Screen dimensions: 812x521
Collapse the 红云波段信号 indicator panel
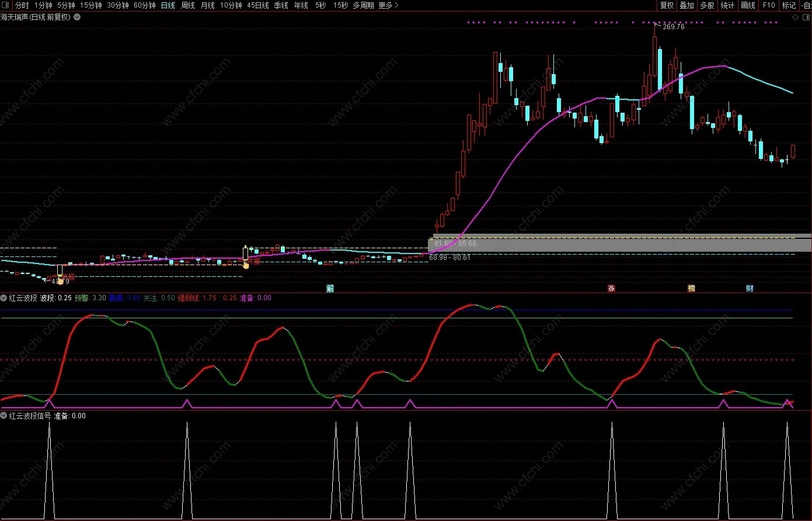(4, 416)
